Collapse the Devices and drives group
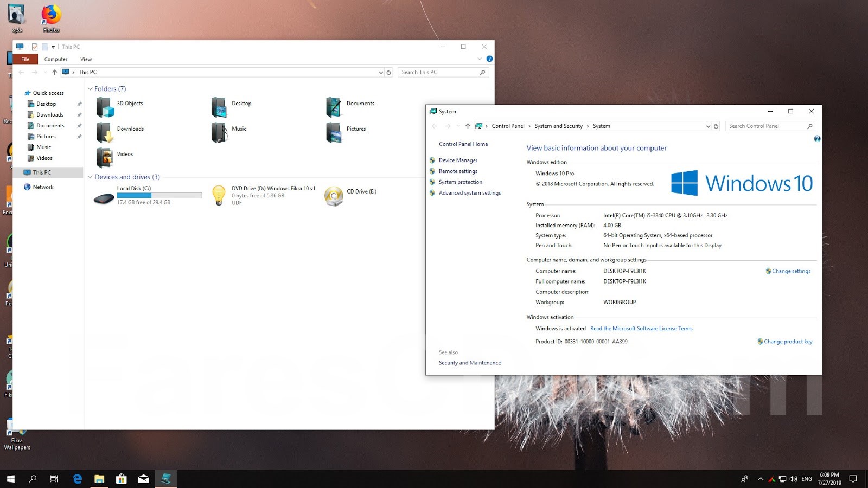This screenshot has height=488, width=868. [x=90, y=177]
